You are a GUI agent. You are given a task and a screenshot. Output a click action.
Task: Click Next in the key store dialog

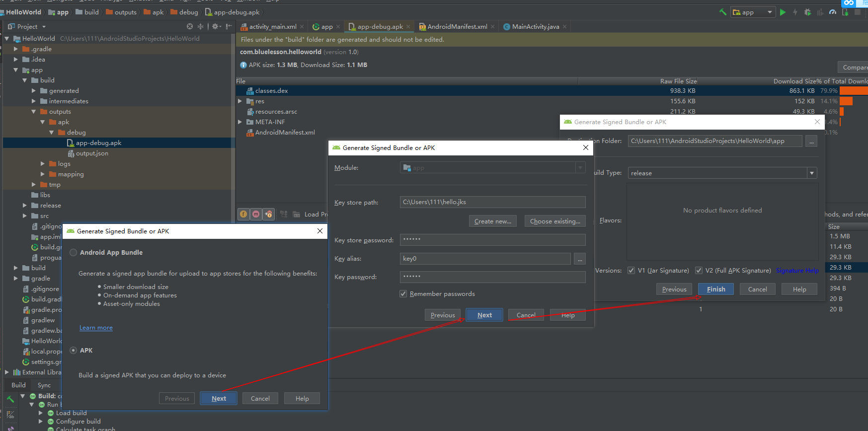pyautogui.click(x=484, y=315)
